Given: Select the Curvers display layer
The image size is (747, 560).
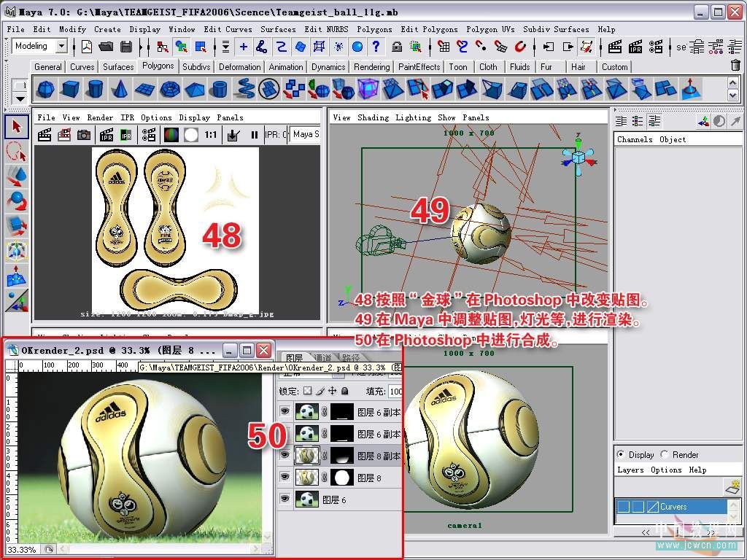Looking at the screenshot, I should click(x=673, y=507).
